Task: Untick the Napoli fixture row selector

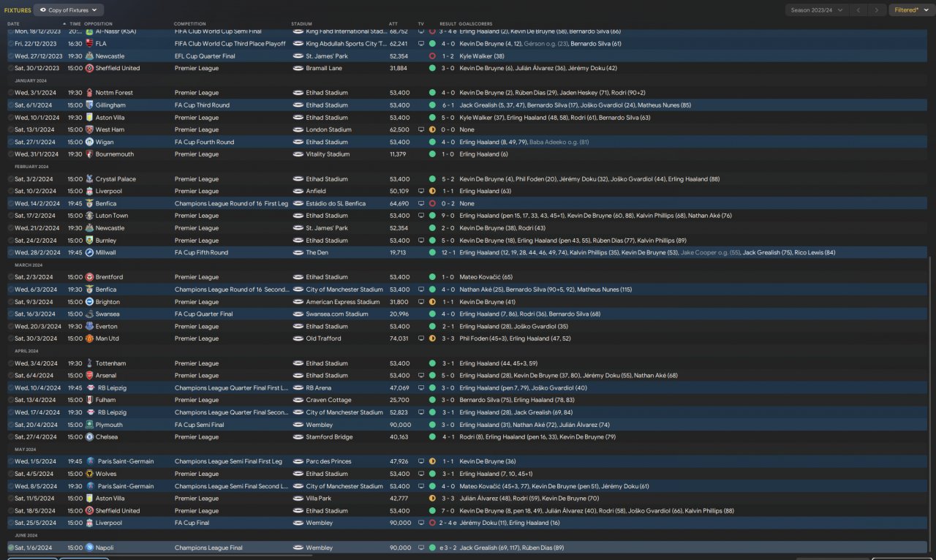Action: click(11, 548)
